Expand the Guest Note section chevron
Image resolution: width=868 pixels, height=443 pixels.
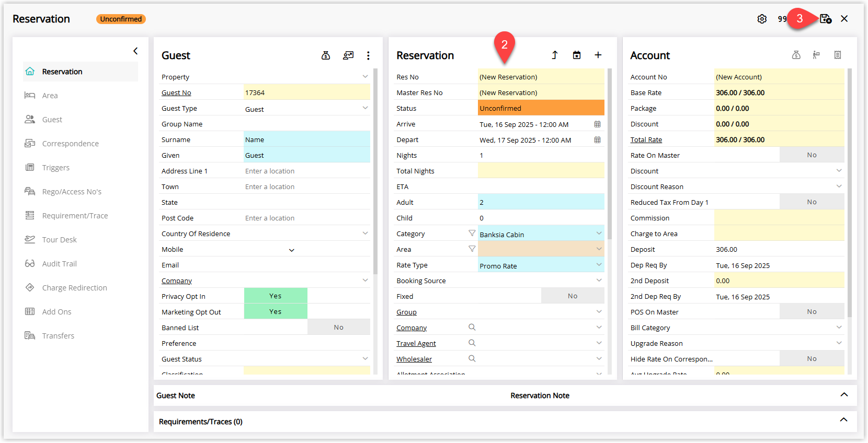844,395
